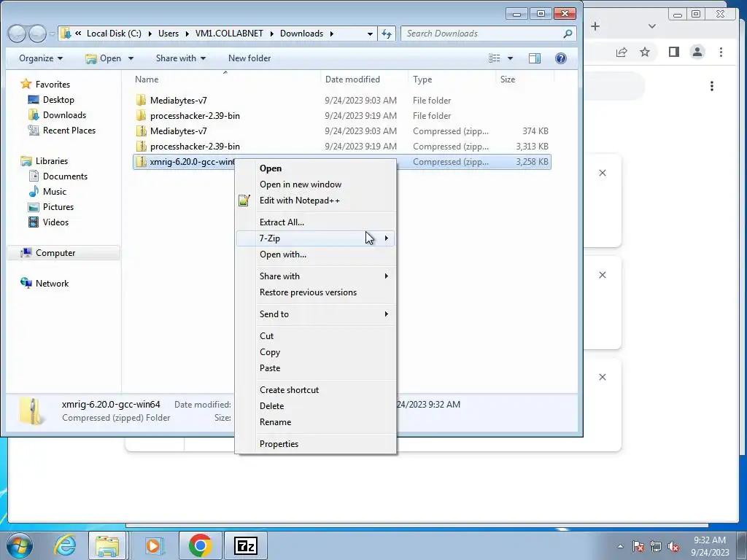This screenshot has height=560, width=747.
Task: Click the Users breadcrumb in address bar
Action: click(x=169, y=34)
